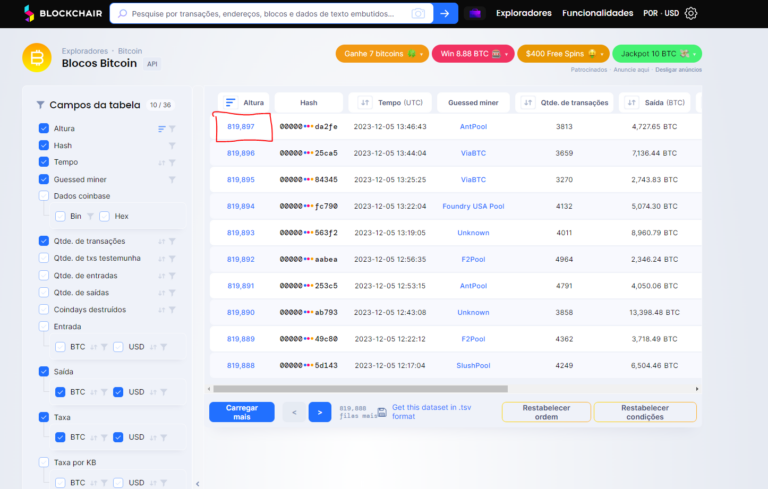Click filter icon beside Guessed miner field
Viewport: 768px width, 489px height.
pyautogui.click(x=172, y=179)
